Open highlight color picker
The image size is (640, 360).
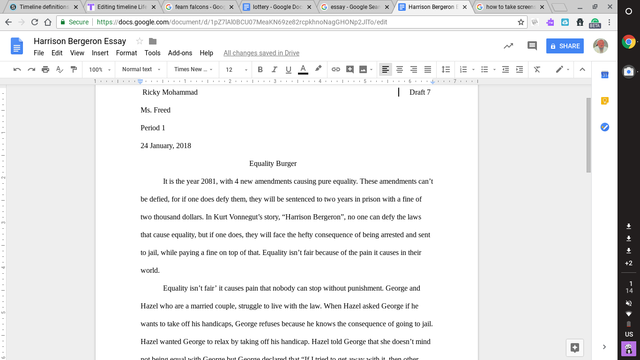pyautogui.click(x=318, y=69)
